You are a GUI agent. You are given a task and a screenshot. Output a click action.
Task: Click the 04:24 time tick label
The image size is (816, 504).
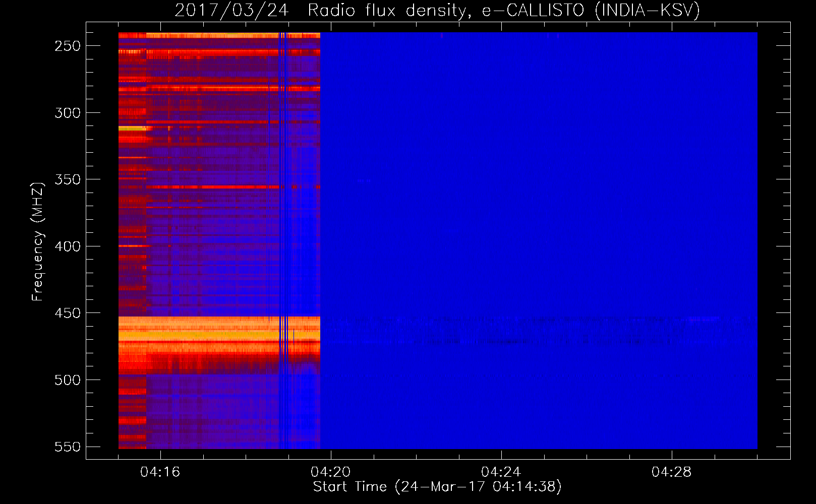[501, 472]
